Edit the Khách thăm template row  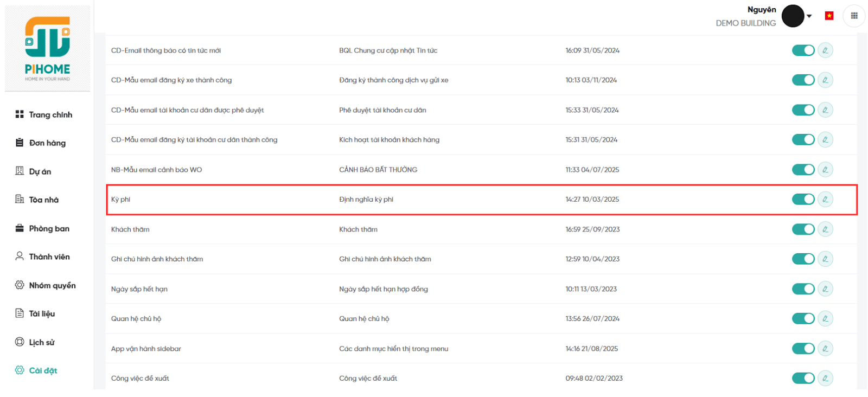pos(825,229)
